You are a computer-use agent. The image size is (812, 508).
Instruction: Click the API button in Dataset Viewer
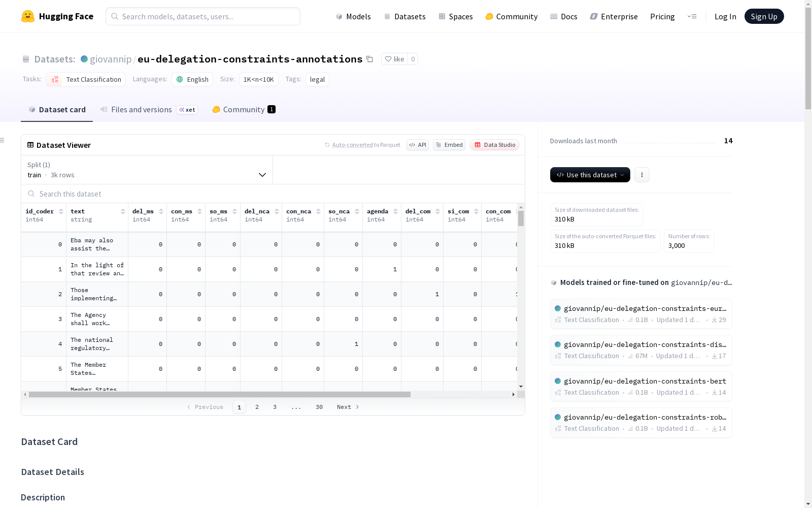pyautogui.click(x=418, y=145)
